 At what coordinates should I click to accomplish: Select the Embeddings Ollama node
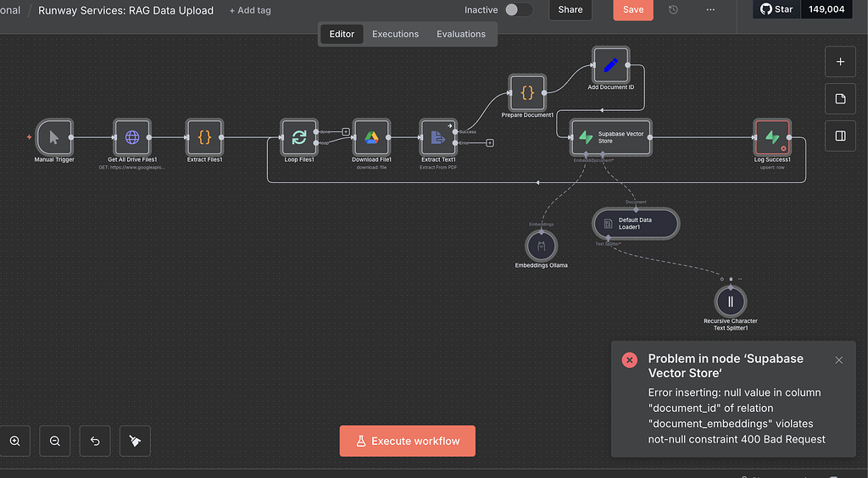[541, 246]
